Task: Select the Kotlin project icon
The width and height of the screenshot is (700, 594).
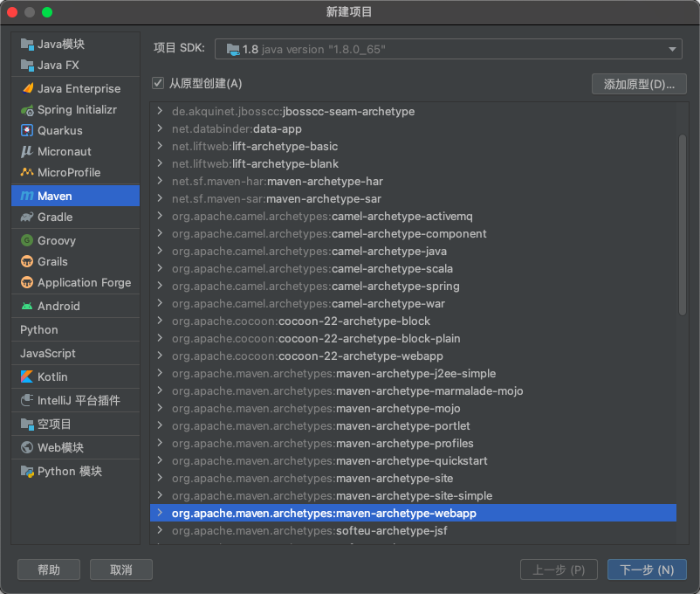Action: pos(27,376)
